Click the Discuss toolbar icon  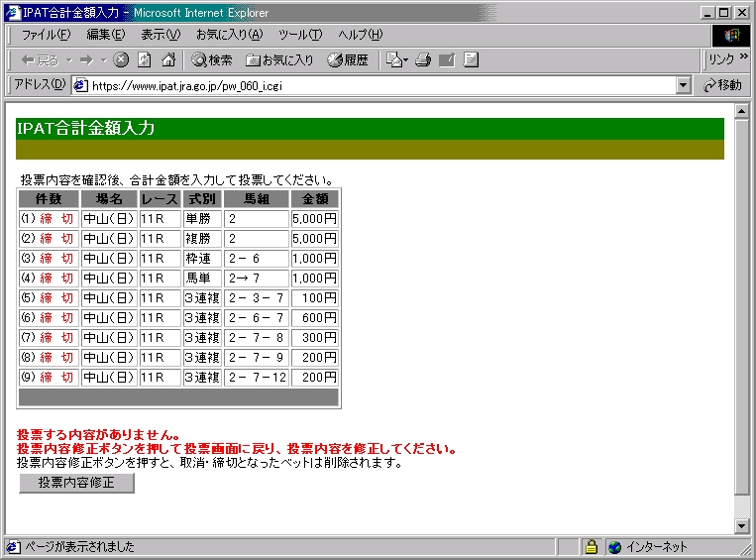471,59
